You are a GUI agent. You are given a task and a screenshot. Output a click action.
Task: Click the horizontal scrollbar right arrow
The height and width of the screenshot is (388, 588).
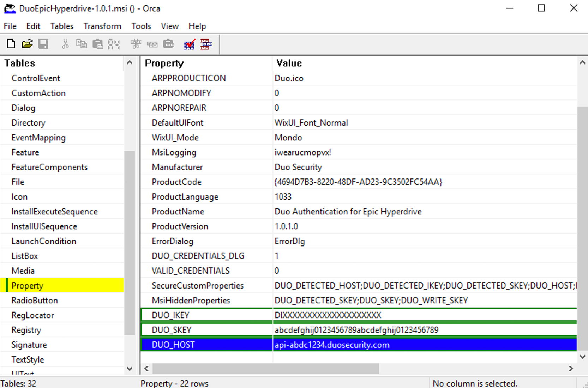[x=571, y=369]
